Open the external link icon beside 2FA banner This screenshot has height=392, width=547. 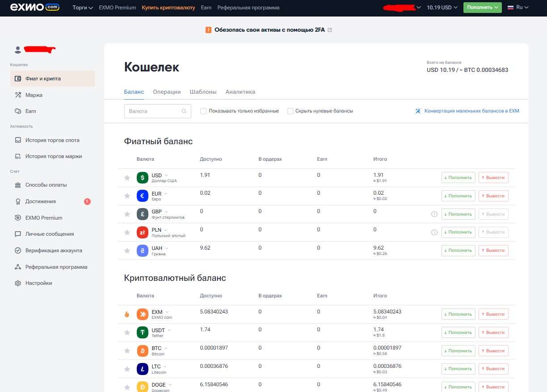(x=330, y=30)
